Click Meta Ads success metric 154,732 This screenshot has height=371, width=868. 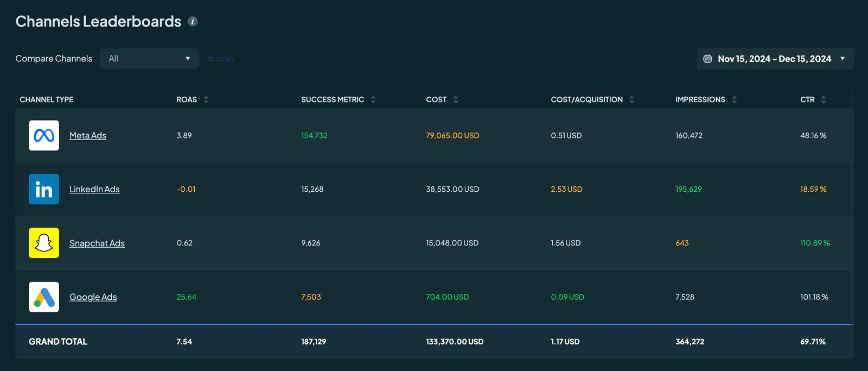coord(314,135)
